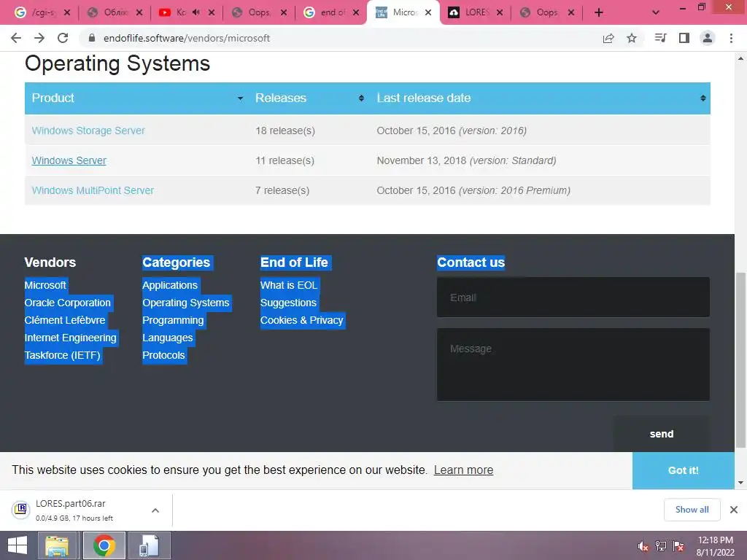Submit the contact form with send
The height and width of the screenshot is (560, 747).
click(x=661, y=434)
